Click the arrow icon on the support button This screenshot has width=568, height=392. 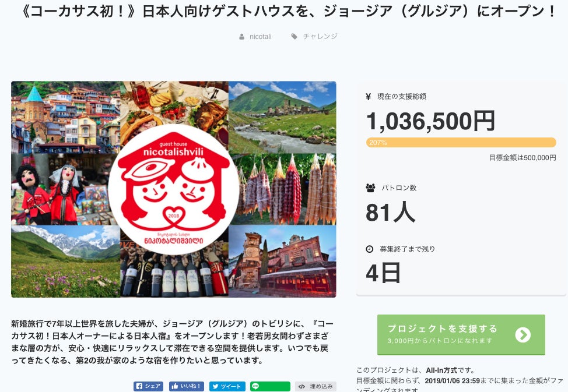click(523, 335)
